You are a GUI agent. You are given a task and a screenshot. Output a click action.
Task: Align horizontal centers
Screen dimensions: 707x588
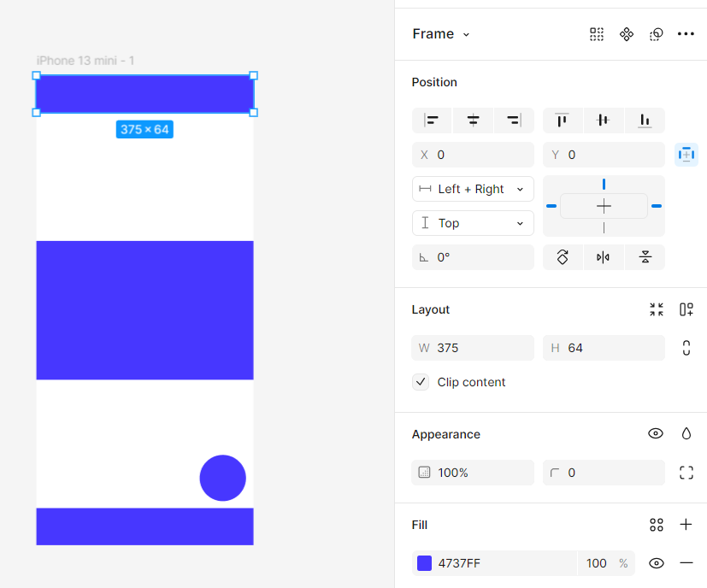(473, 120)
